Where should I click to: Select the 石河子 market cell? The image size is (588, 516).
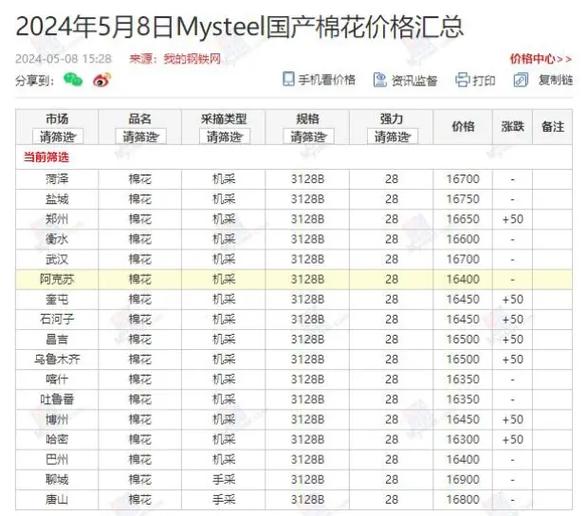[x=57, y=319]
